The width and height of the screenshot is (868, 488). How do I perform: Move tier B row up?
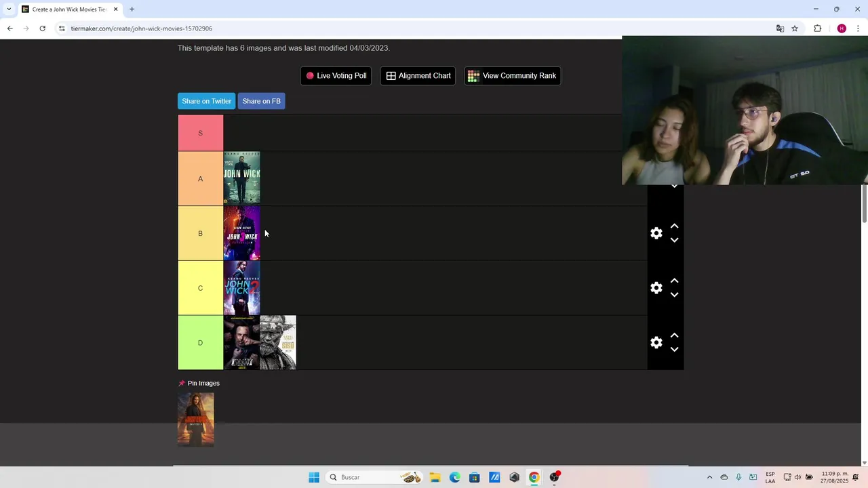click(674, 226)
